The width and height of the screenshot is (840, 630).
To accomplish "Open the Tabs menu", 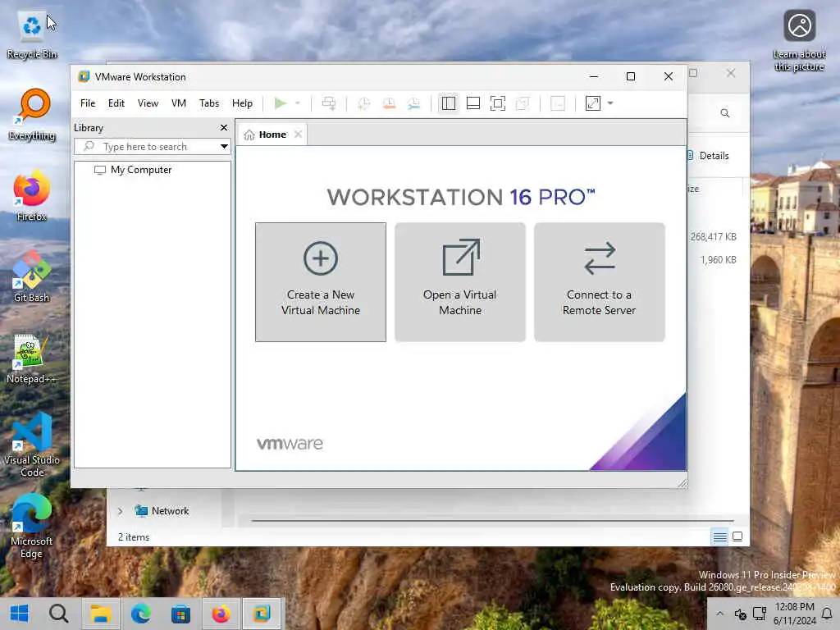I will pyautogui.click(x=209, y=103).
